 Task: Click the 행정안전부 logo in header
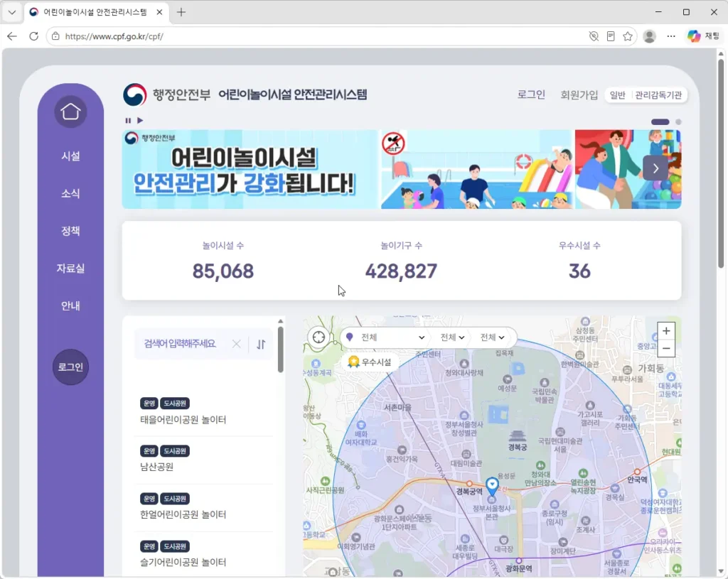166,94
